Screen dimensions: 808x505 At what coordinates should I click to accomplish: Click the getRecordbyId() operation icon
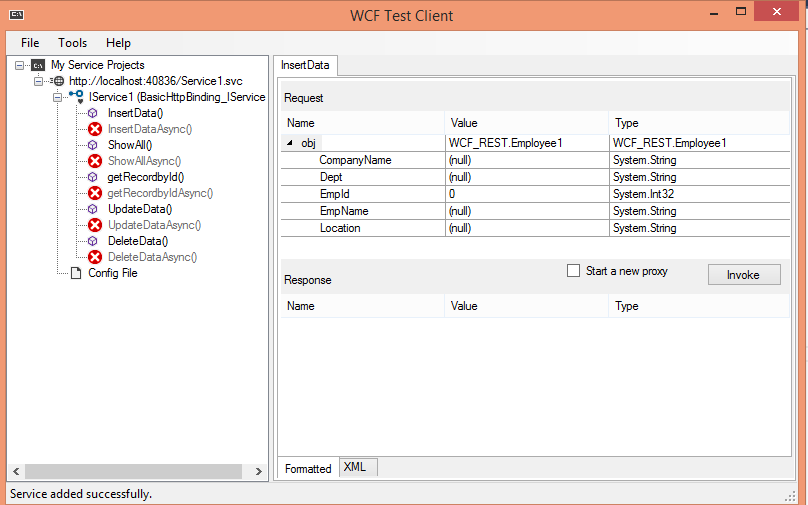(x=95, y=177)
